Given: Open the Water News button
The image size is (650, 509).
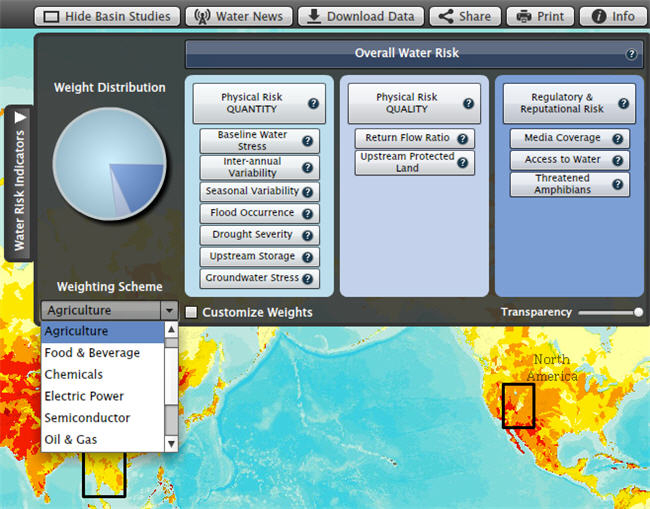Looking at the screenshot, I should [x=239, y=16].
